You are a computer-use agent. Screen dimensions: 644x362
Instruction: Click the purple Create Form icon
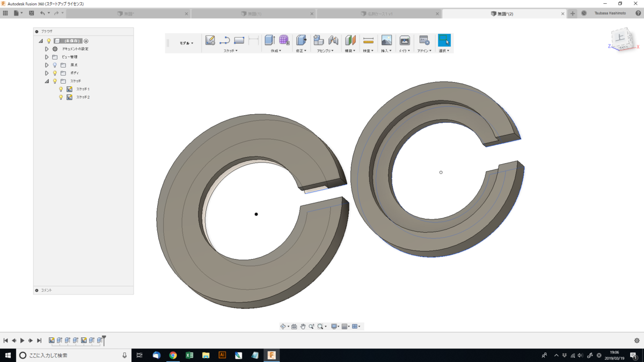(284, 40)
